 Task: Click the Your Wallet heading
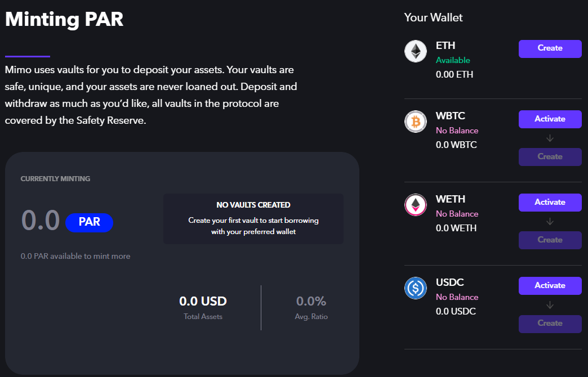point(433,17)
